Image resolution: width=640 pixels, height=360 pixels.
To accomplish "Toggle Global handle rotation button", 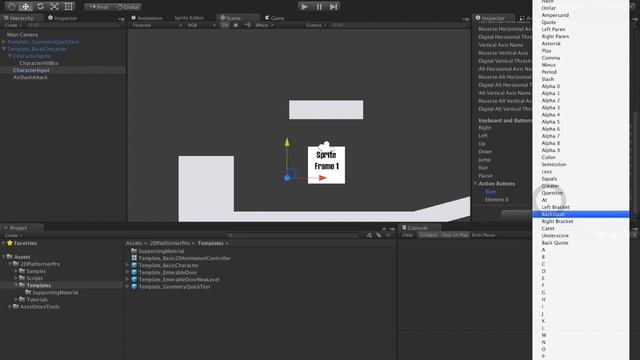I will 128,7.
